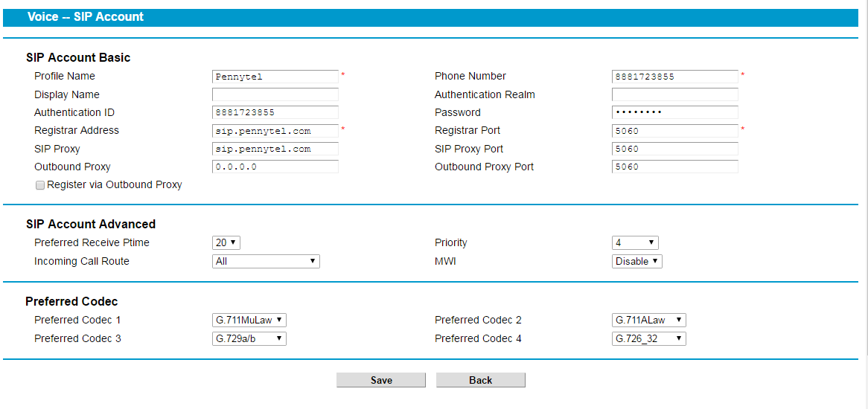Screen dimensions: 868x409
Task: Focus the SIP Proxy address field
Action: pyautogui.click(x=275, y=149)
